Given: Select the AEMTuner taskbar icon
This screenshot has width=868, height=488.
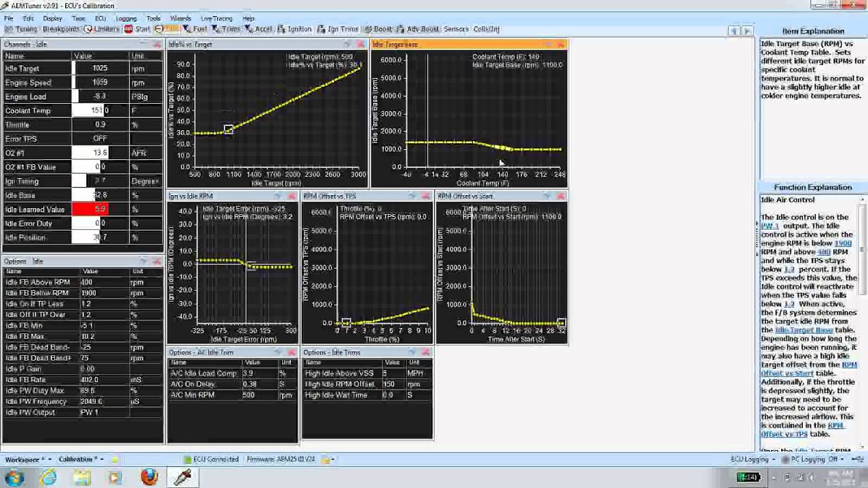Looking at the screenshot, I should click(182, 477).
